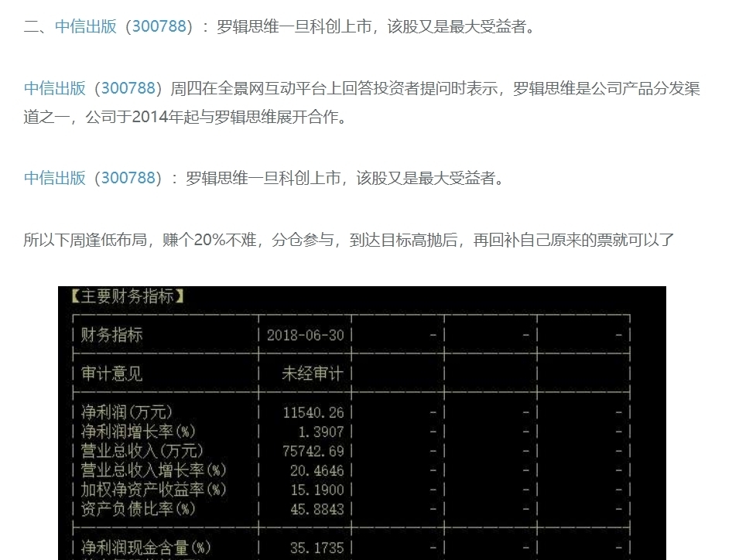
Task: Click the 净利润(万元) row label
Action: pos(127,412)
